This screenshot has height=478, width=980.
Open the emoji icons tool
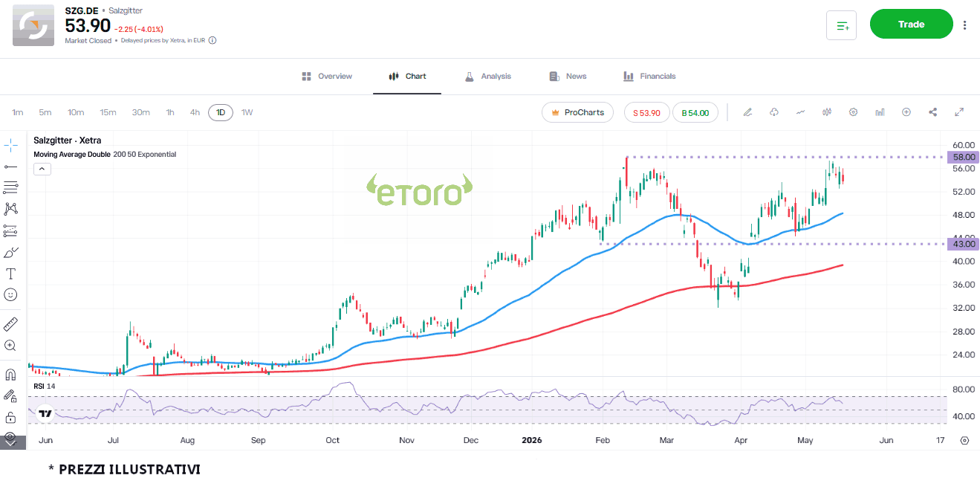[10, 294]
